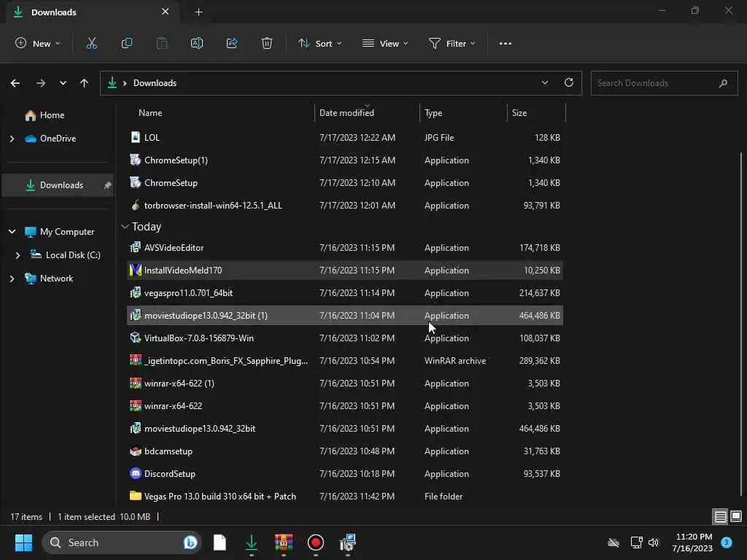Switch to details view icon in status bar
The image size is (747, 560).
(720, 516)
